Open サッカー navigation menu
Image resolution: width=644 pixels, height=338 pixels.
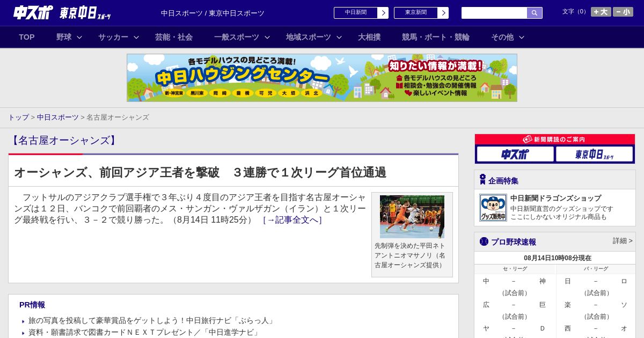click(113, 37)
